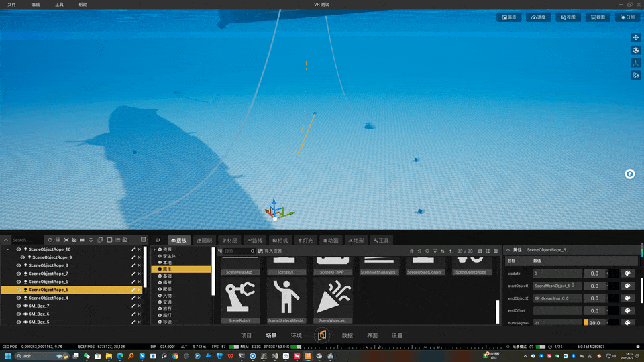
Task: Click the center cube icon in bottom navigation
Action: [321, 335]
